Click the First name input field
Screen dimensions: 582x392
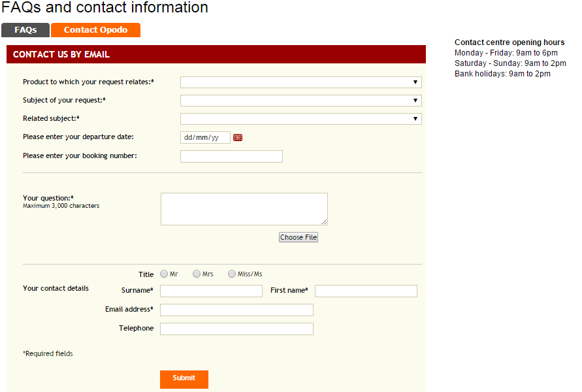tap(366, 291)
